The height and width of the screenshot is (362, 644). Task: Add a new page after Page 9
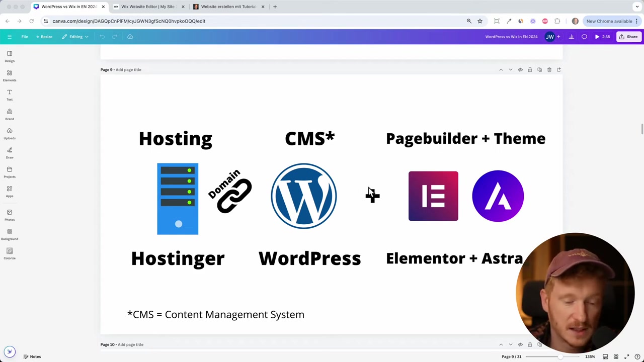(x=558, y=70)
